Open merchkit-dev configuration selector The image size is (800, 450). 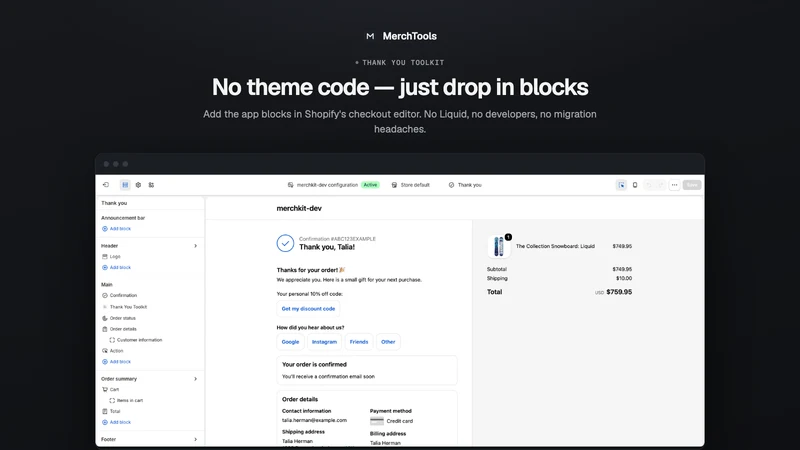tap(322, 185)
